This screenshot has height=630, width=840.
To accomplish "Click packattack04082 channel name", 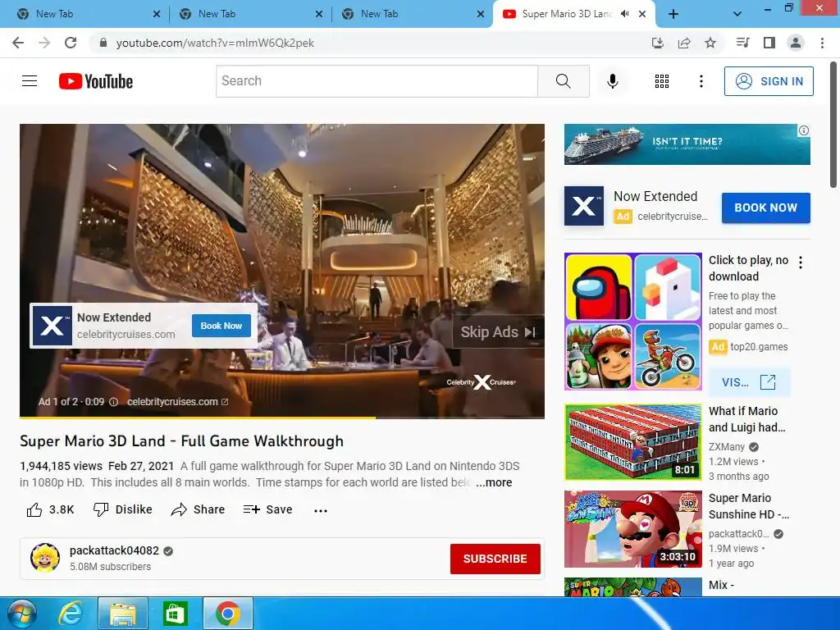I will click(x=114, y=550).
